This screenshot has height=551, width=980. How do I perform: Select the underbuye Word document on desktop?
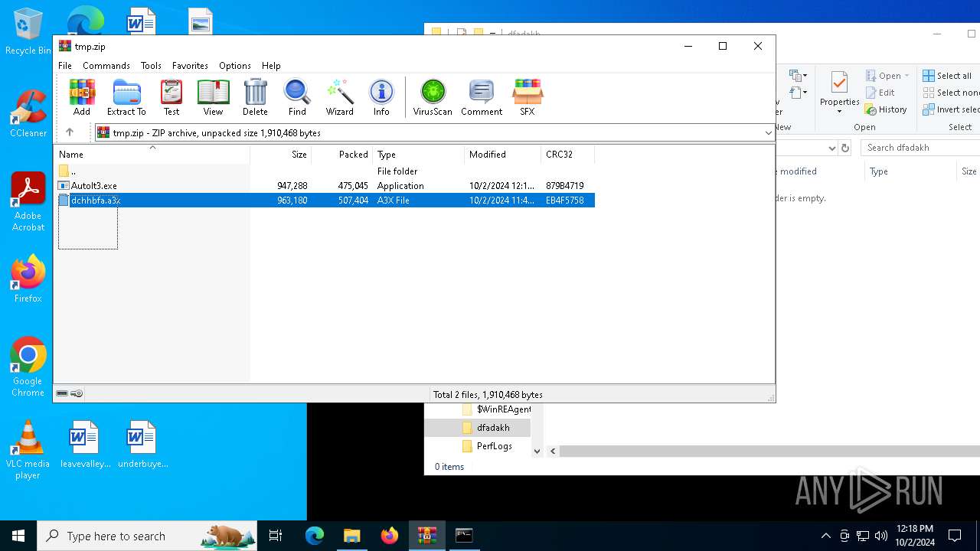pos(142,444)
